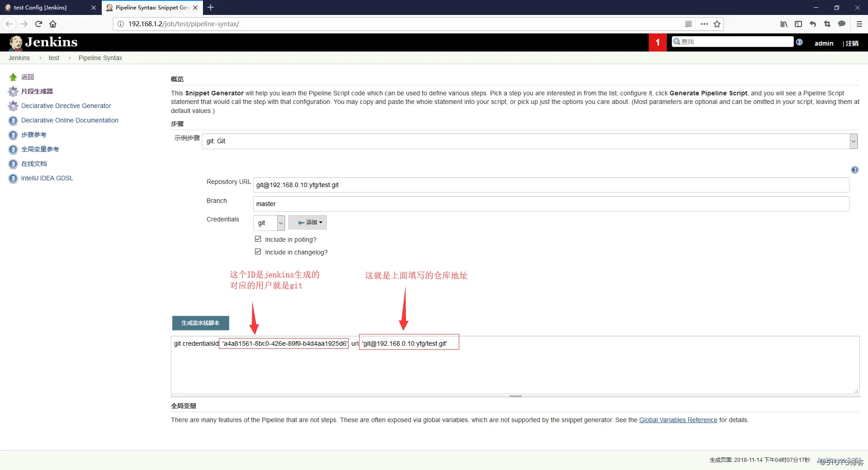Go forward in browser history
Image resolution: width=868 pixels, height=470 pixels.
[24, 24]
